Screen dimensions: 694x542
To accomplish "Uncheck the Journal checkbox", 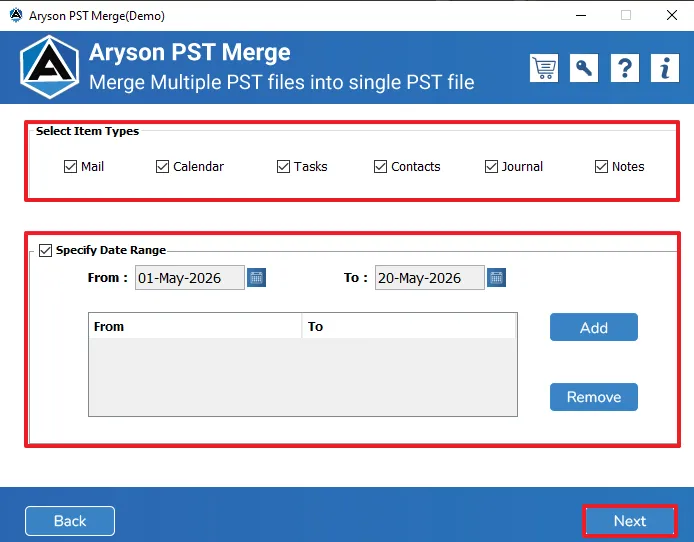I will pos(491,166).
